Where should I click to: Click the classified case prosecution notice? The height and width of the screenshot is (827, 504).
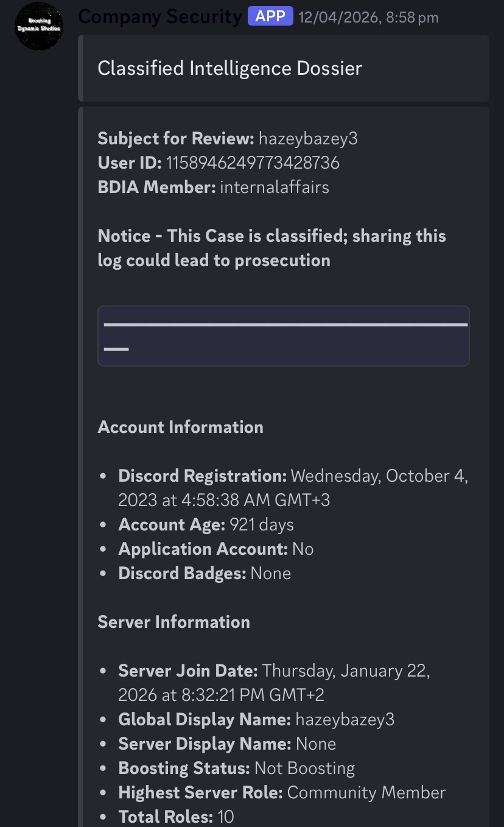click(272, 248)
